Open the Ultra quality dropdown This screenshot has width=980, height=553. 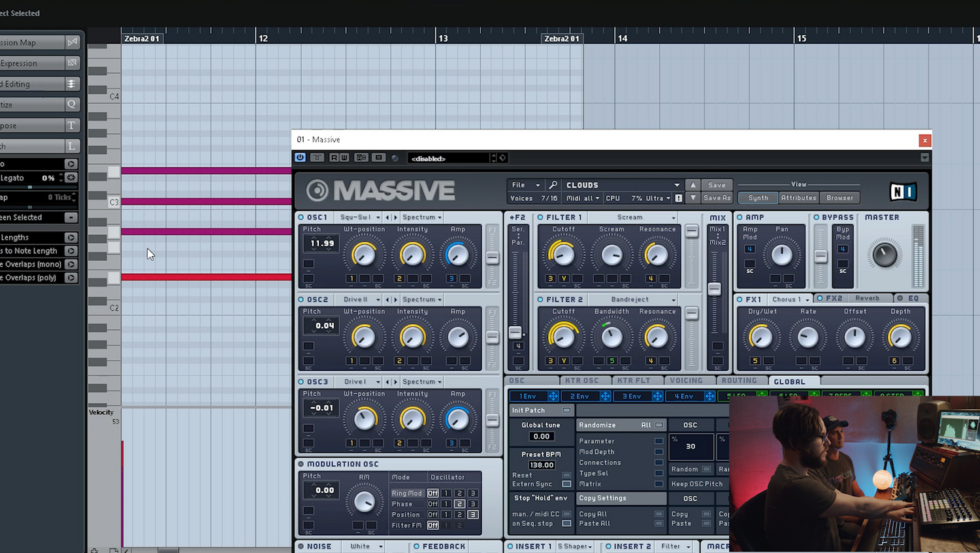pos(658,198)
